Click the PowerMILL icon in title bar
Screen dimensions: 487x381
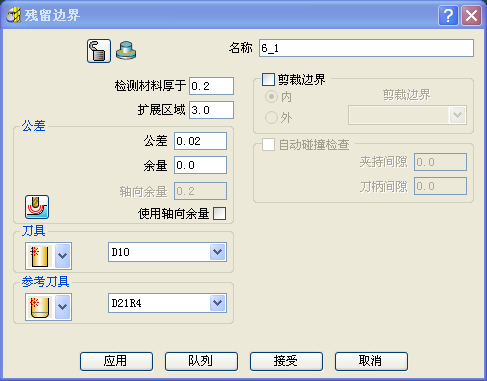click(14, 15)
